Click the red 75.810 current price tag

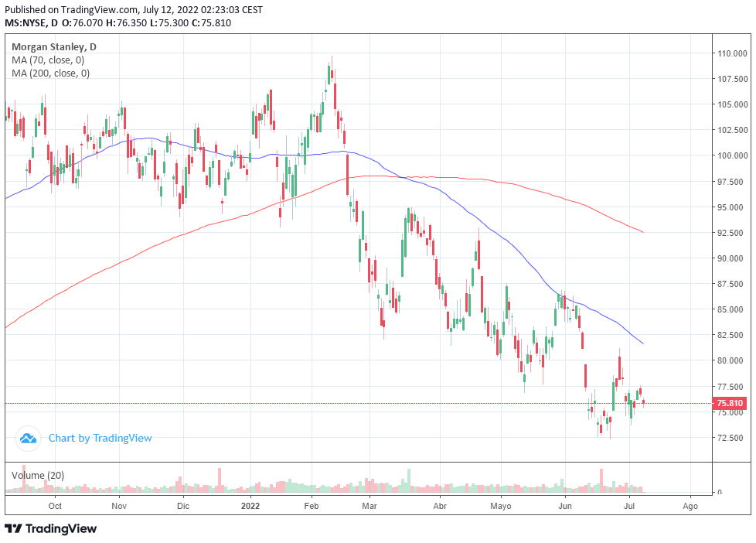730,403
